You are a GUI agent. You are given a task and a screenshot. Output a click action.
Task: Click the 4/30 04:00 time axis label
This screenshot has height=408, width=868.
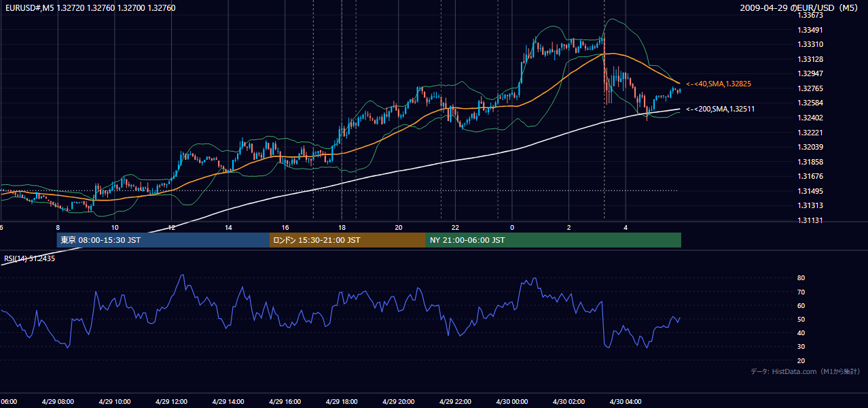coord(626,401)
